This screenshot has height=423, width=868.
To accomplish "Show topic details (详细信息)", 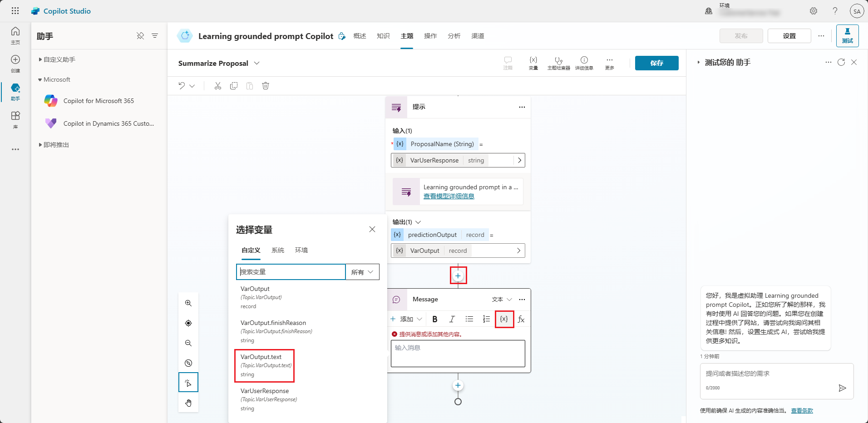I will 584,63.
